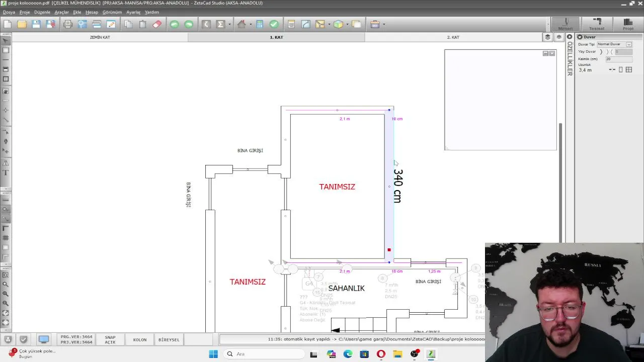Click the Proje mode button
The height and width of the screenshot is (362, 644).
628,24
